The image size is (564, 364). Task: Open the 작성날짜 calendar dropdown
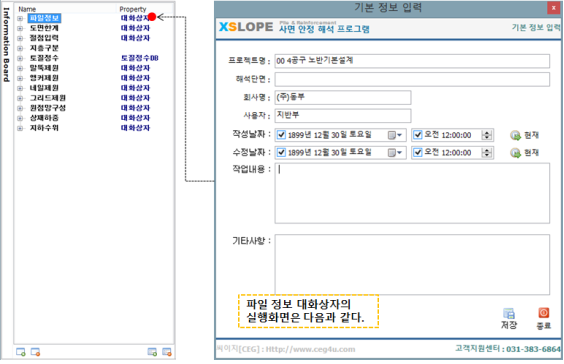pos(395,135)
